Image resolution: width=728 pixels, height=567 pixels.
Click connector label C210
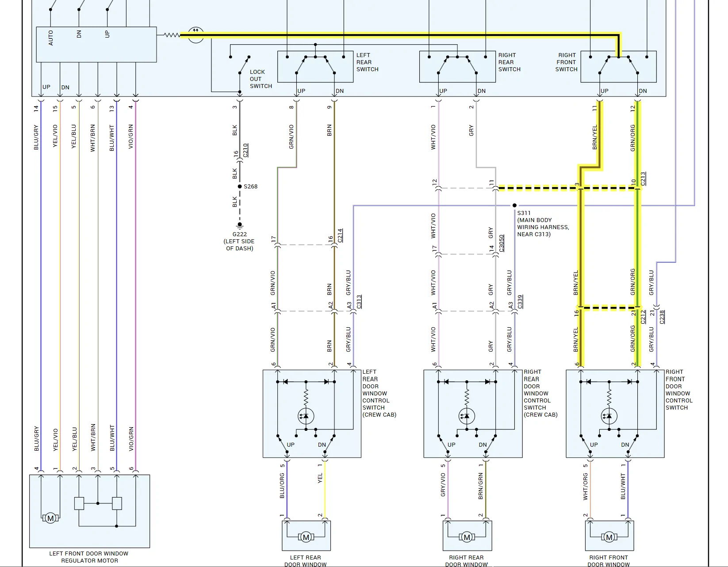click(246, 150)
